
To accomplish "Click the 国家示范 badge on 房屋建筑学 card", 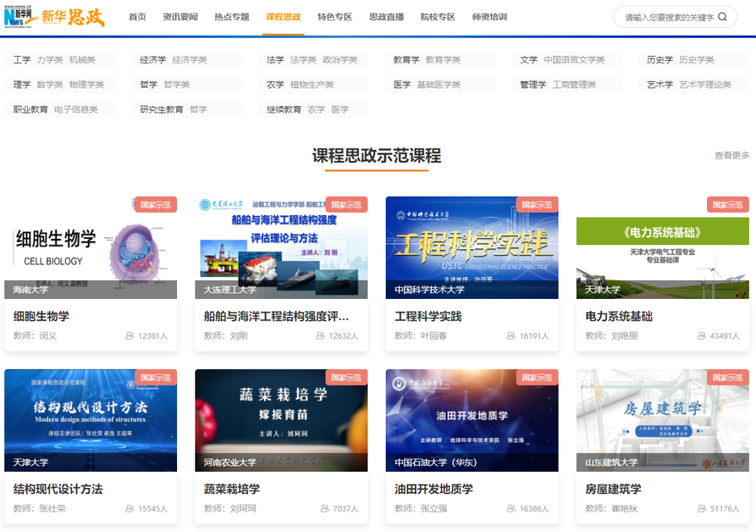I will tap(727, 377).
